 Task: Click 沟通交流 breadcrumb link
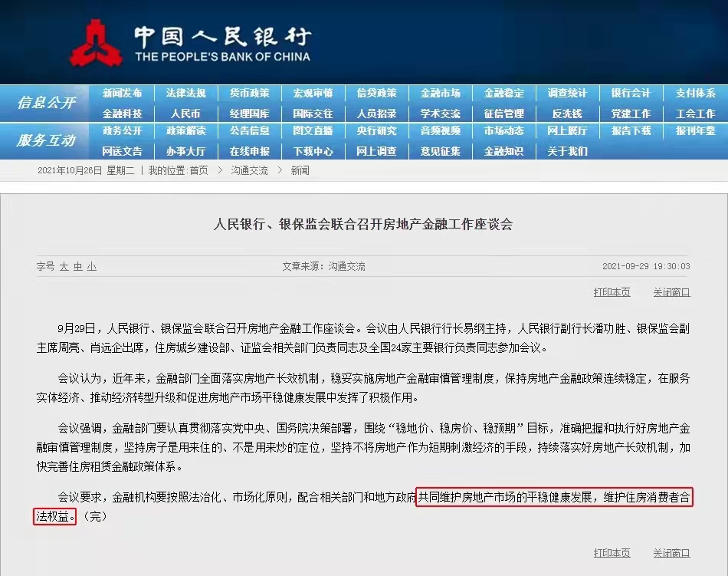[x=250, y=170]
